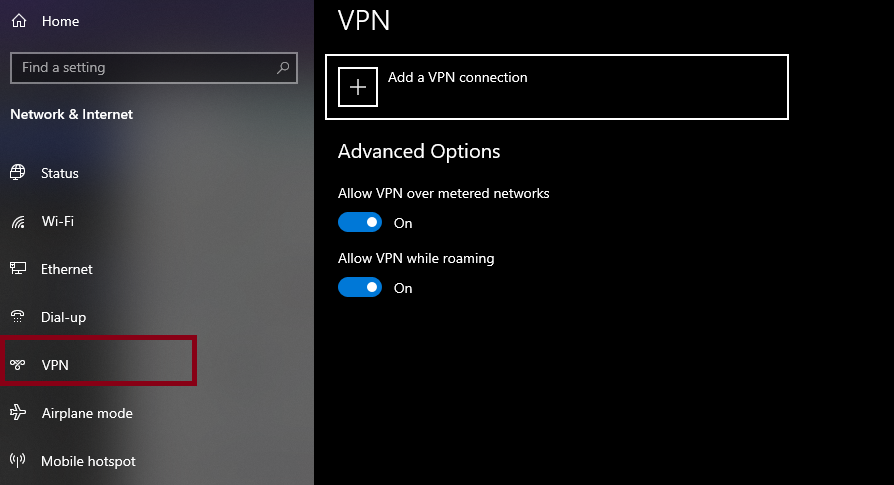The height and width of the screenshot is (485, 894).
Task: Click the Airplane mode icon
Action: (18, 413)
